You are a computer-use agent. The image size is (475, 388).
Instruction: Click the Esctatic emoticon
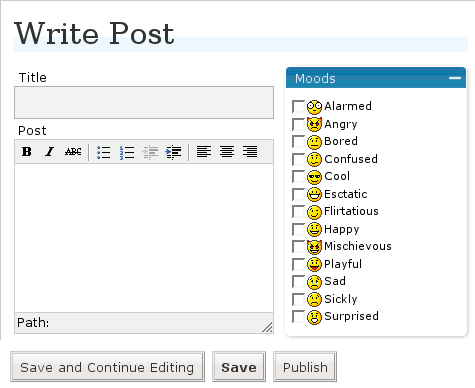tap(314, 194)
